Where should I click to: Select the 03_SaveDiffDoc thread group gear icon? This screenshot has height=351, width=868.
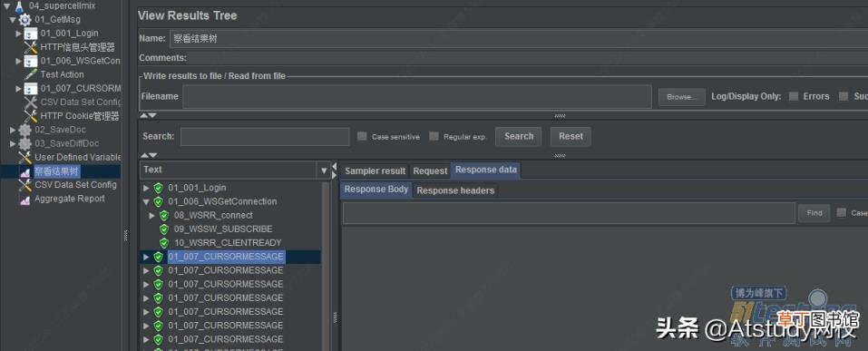25,144
